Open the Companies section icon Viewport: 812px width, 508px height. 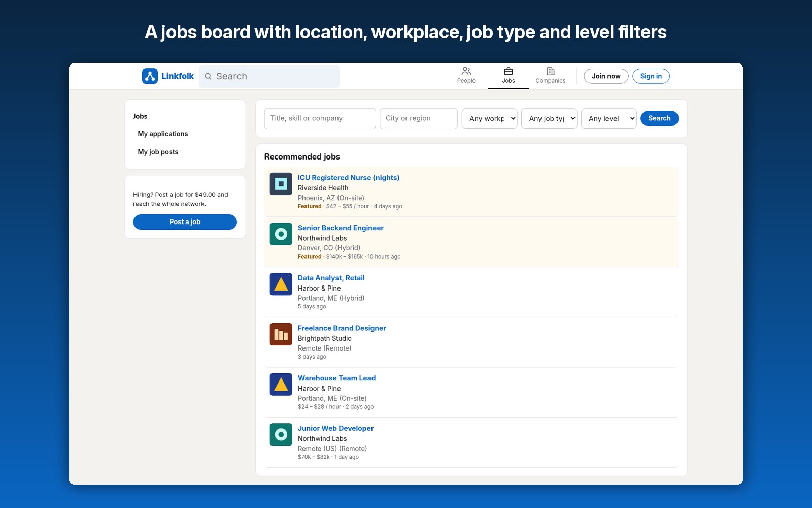[x=550, y=71]
